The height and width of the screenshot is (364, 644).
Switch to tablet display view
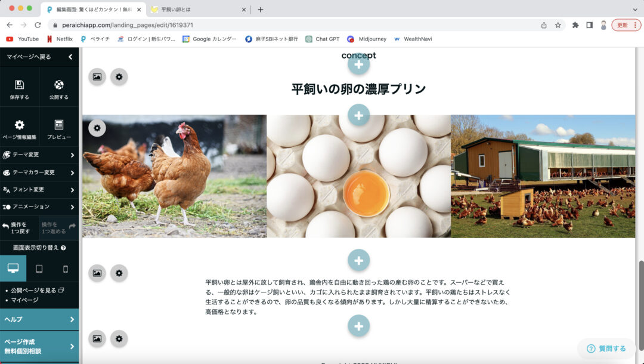click(39, 269)
